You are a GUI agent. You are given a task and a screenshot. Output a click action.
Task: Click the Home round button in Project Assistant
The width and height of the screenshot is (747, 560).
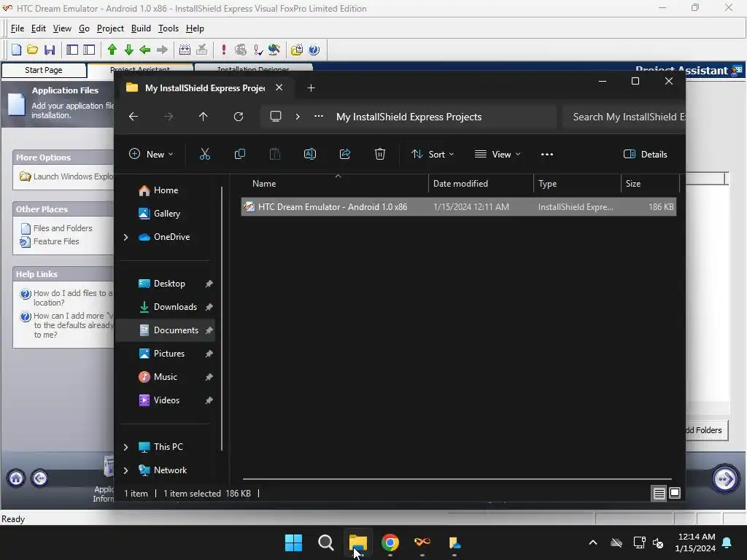16,478
